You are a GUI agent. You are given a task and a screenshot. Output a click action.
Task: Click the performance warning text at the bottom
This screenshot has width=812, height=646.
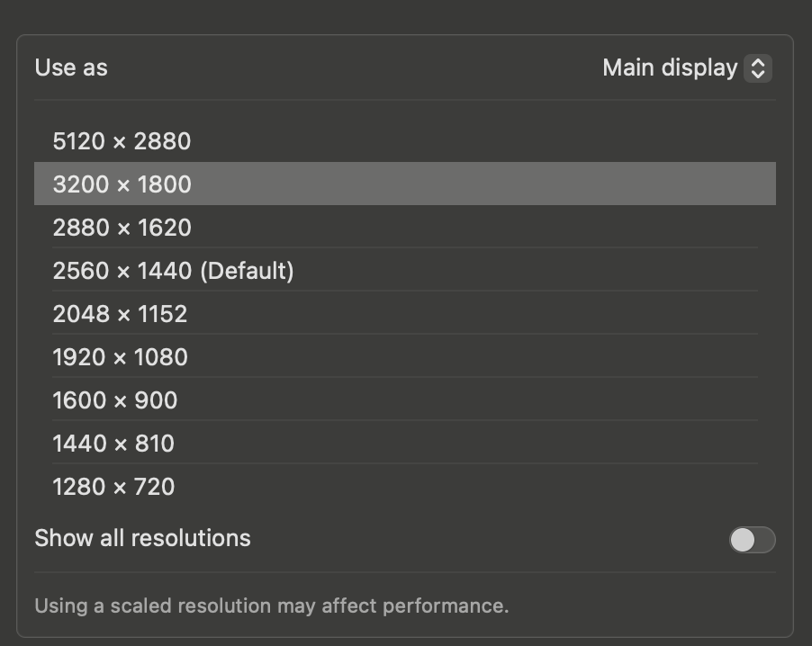click(270, 606)
